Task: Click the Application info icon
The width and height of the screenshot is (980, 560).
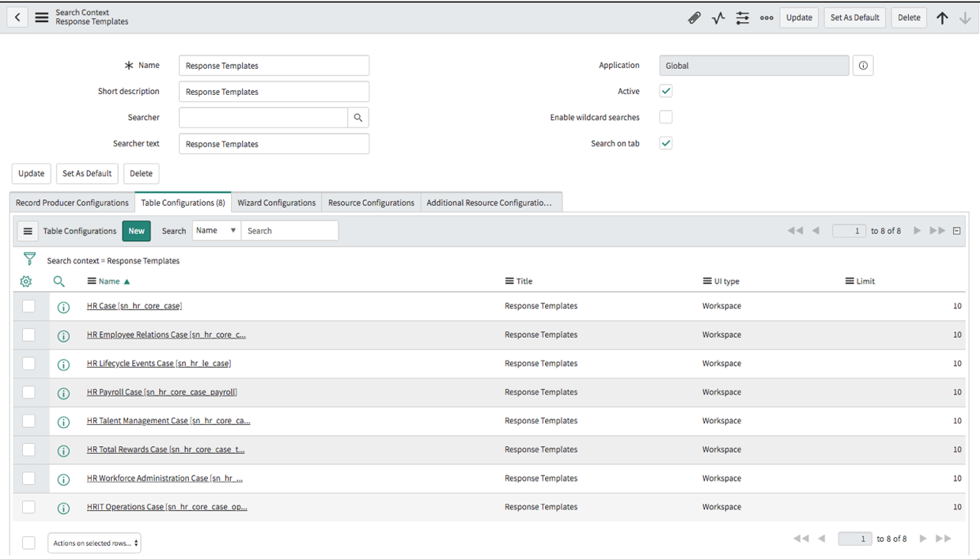Action: coord(863,66)
